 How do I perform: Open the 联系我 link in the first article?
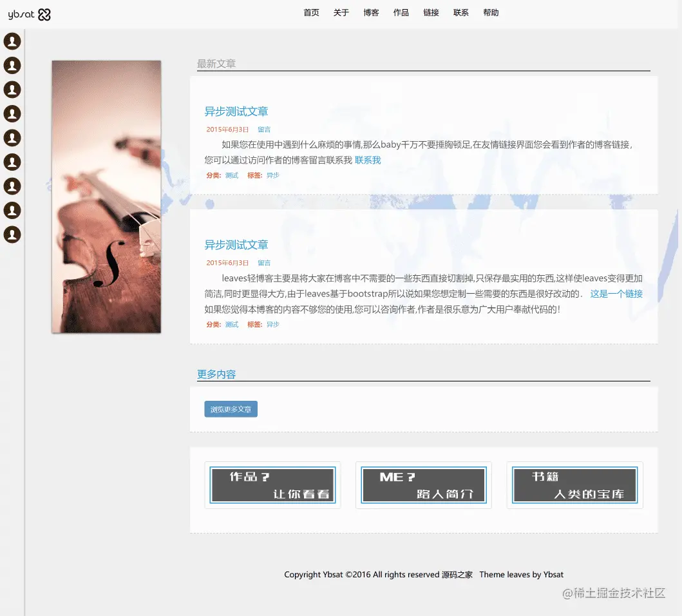click(366, 160)
